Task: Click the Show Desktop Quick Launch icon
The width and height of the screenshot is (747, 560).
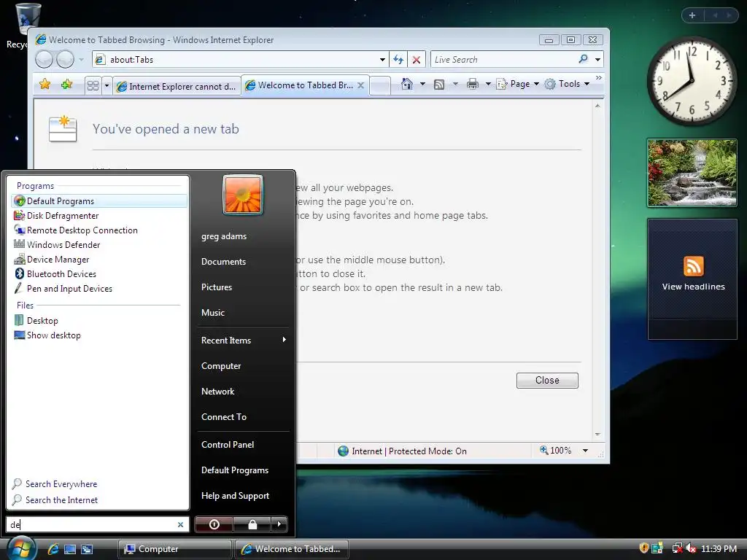Action: 70,549
